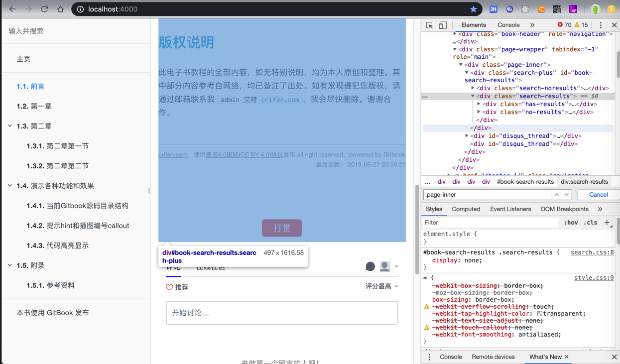This screenshot has height=364, width=620.
Task: Open the round purple extension icon
Action: coord(509,9)
